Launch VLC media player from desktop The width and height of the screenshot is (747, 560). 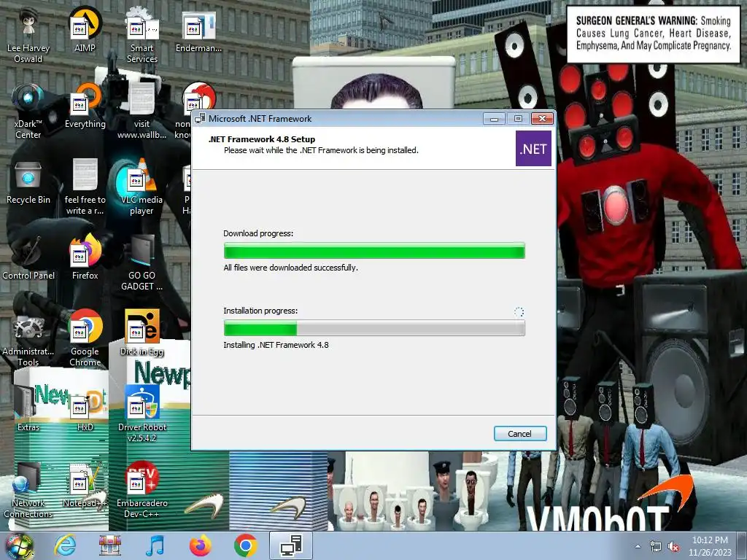[142, 186]
